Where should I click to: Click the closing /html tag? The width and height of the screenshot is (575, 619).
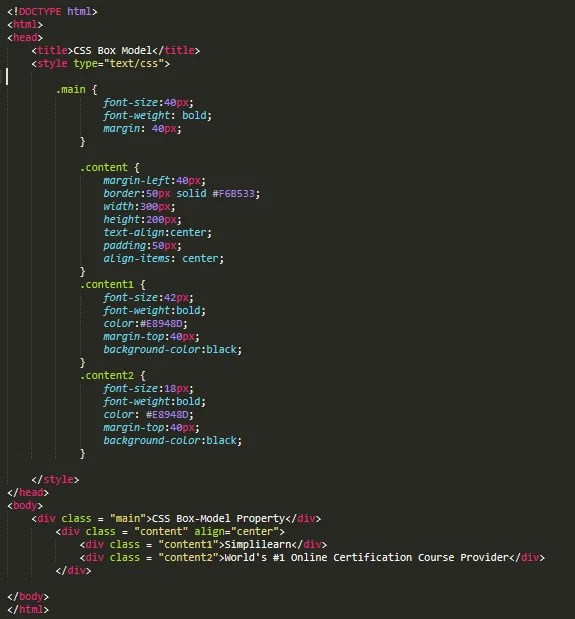tap(28, 609)
